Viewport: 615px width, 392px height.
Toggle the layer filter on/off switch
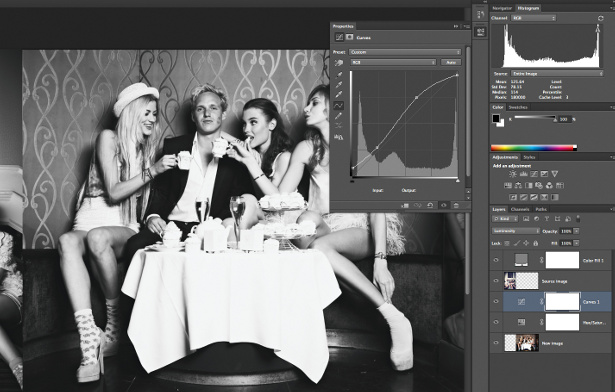(x=578, y=219)
